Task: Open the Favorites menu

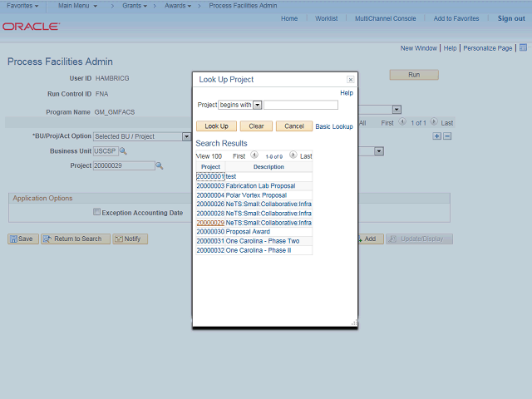Action: [22, 6]
